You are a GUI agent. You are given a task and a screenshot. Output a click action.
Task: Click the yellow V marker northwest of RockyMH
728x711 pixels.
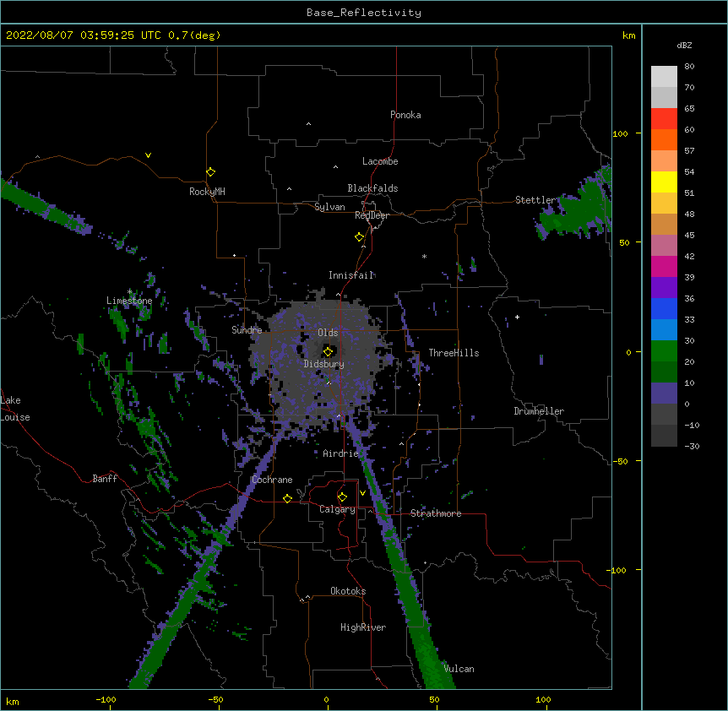point(148,155)
